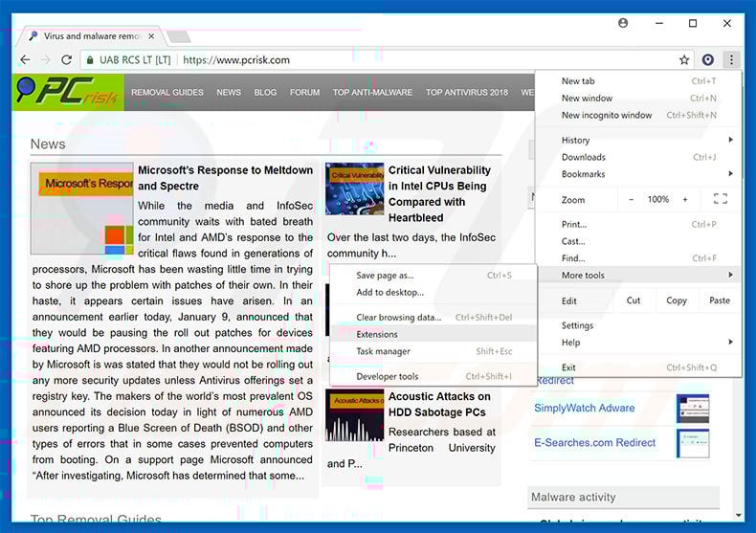Go back with the browser back arrow
This screenshot has width=756, height=533.
click(x=25, y=59)
